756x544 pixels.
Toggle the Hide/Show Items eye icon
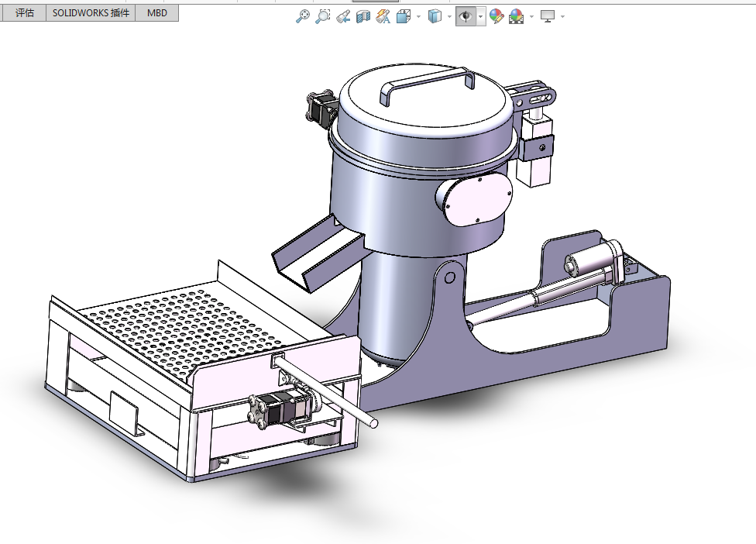(466, 16)
